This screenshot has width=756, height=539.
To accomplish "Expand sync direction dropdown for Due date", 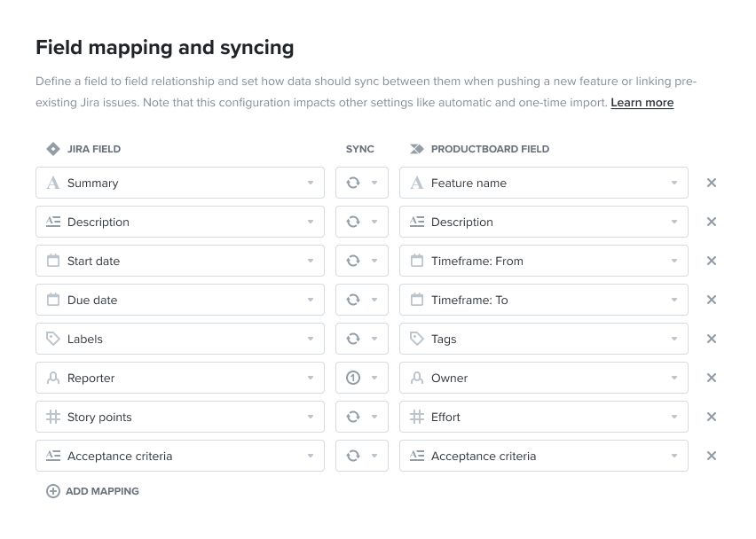I will pyautogui.click(x=362, y=300).
